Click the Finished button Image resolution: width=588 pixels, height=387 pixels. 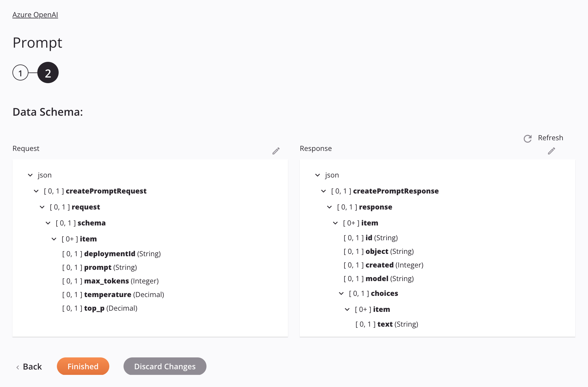pos(83,366)
